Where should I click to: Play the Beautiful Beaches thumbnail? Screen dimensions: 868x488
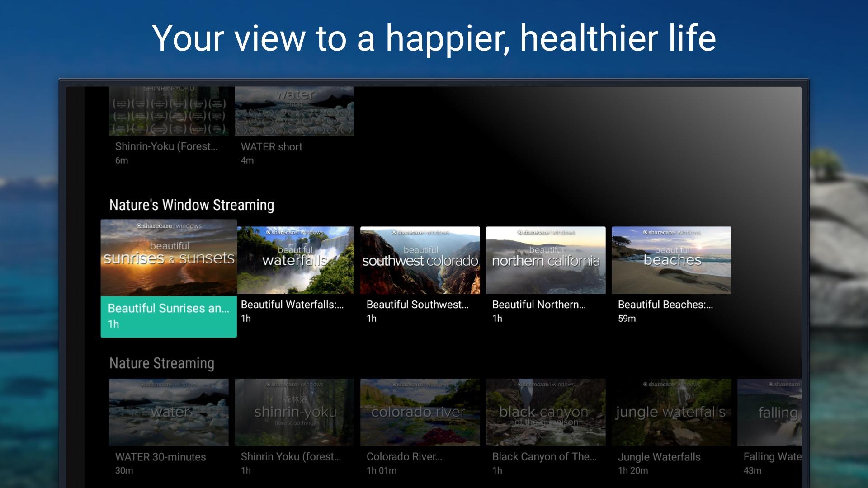[x=671, y=260]
